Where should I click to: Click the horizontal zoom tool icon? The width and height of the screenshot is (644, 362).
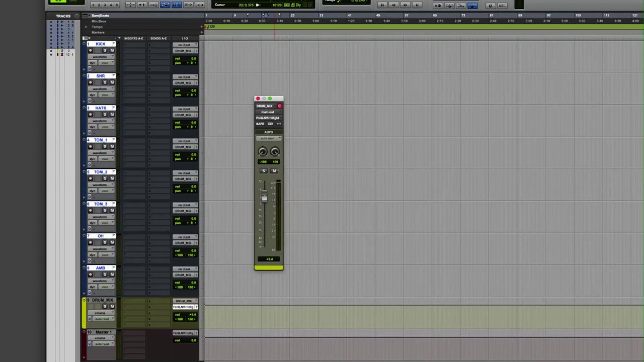point(131,5)
